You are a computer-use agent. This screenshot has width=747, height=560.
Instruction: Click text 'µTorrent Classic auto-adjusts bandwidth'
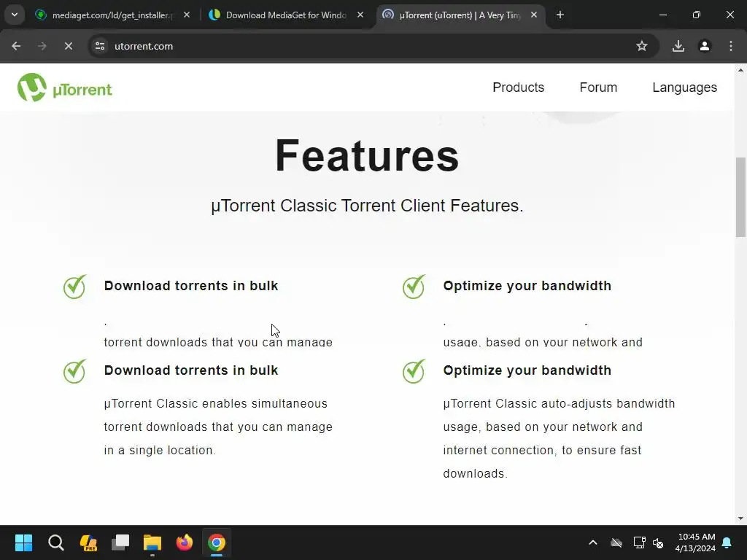point(559,404)
